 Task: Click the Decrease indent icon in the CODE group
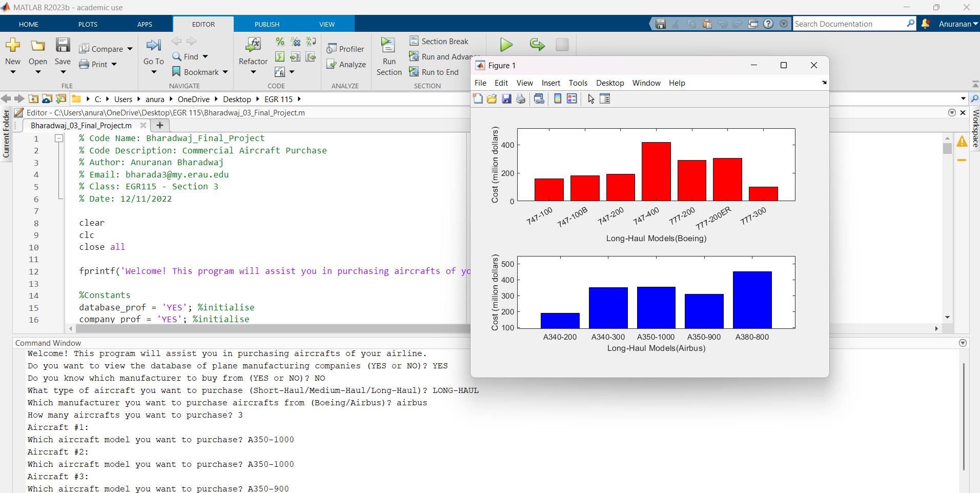point(311,57)
